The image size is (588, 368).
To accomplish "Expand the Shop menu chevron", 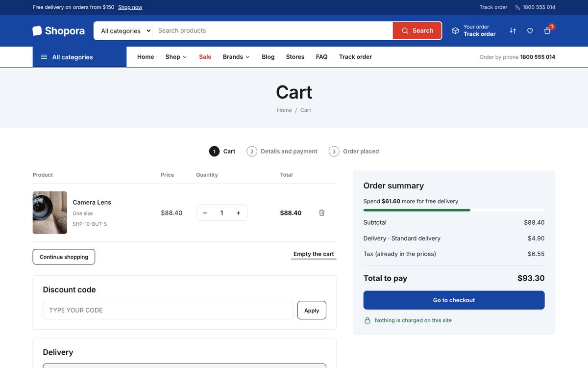I will pos(185,57).
